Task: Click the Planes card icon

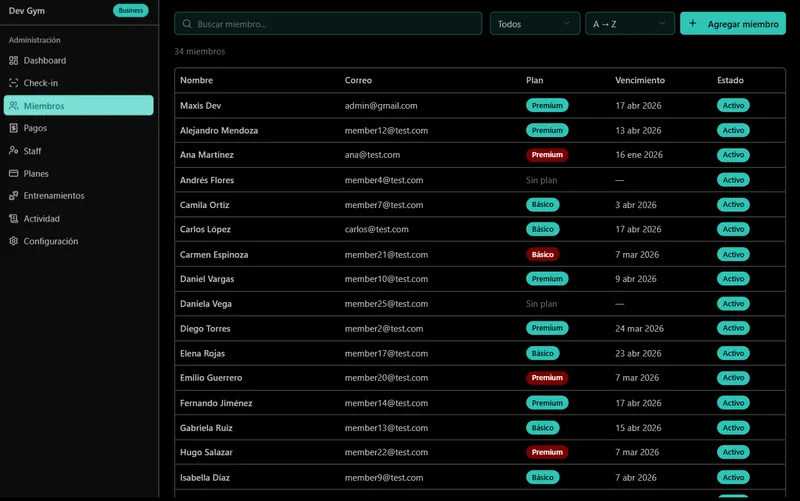Action: [x=14, y=173]
